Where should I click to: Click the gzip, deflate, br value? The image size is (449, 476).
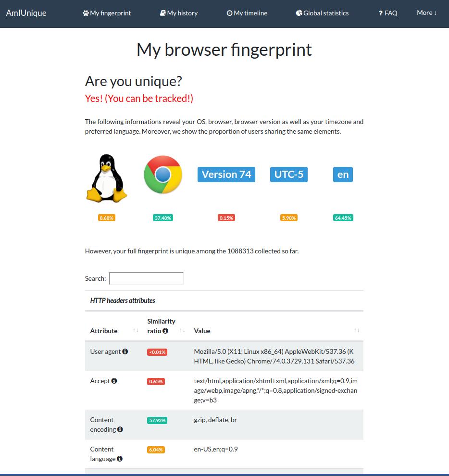[215, 420]
